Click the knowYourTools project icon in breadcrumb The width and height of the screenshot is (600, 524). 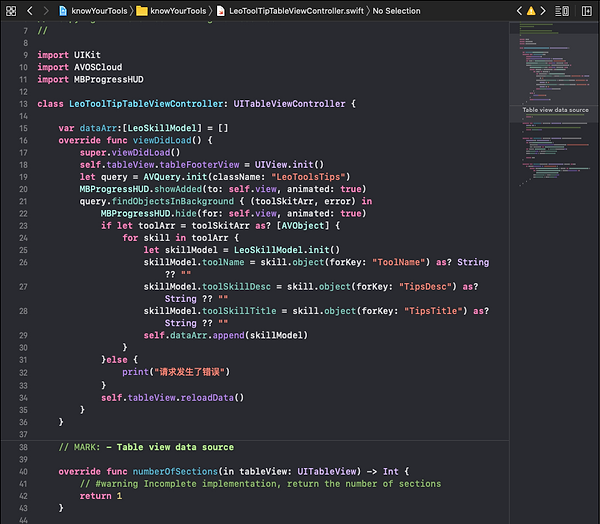tap(63, 11)
